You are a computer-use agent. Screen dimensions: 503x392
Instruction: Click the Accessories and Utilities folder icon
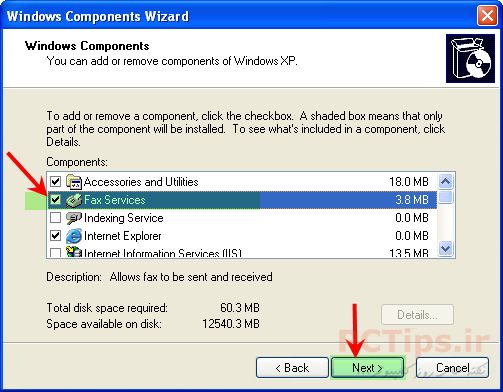(74, 182)
